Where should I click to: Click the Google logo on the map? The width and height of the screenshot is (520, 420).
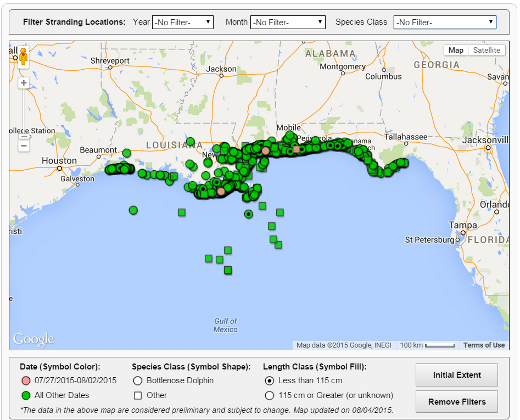coord(33,339)
